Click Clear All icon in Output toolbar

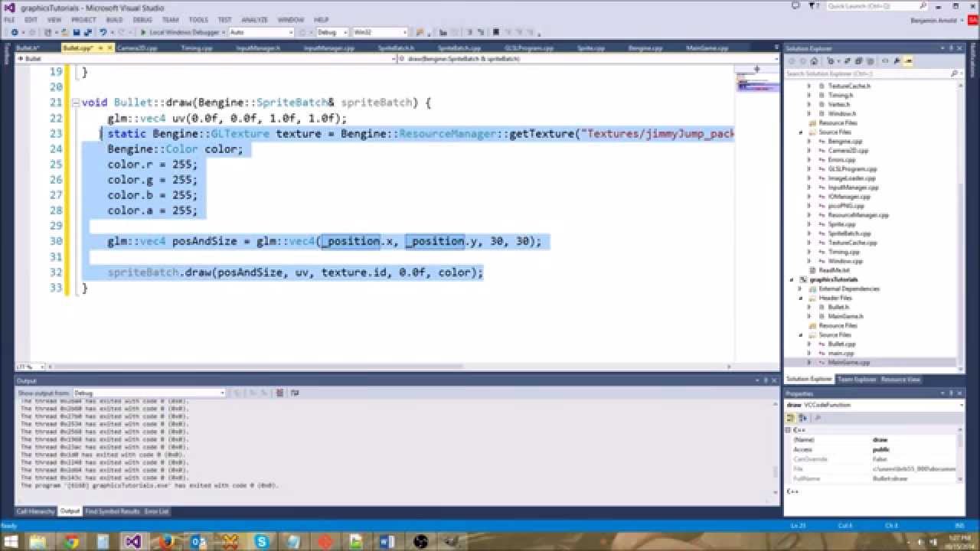coord(279,393)
